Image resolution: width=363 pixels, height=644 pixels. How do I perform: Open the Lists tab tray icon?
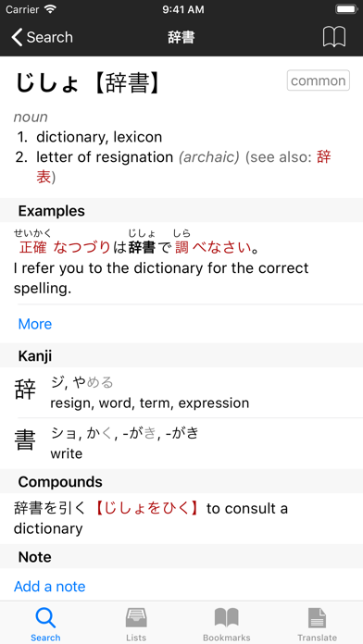(x=136, y=618)
